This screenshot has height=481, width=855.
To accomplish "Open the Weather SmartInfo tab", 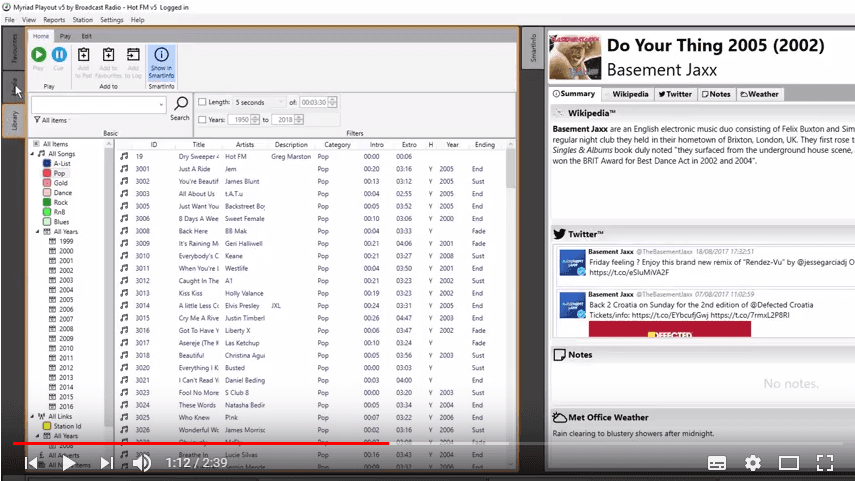I will pyautogui.click(x=760, y=94).
